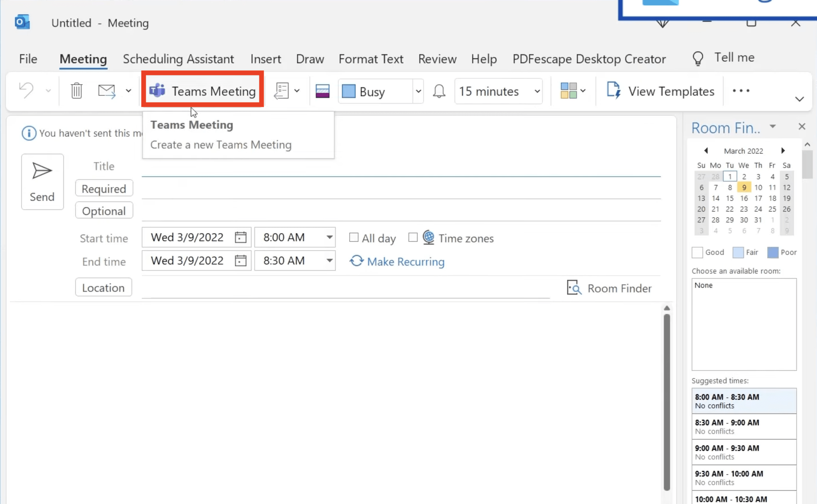The height and width of the screenshot is (504, 817).
Task: Enable the All day checkbox
Action: [x=354, y=238]
